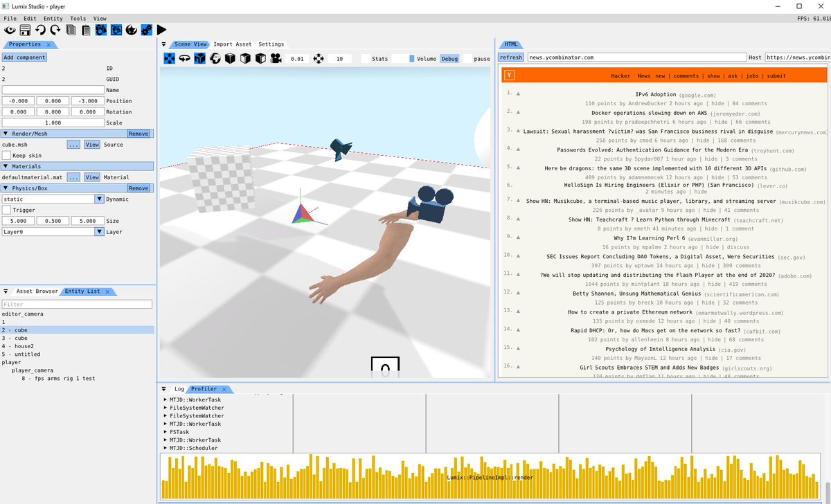
Task: Upvote the Docker operations story
Action: pos(518,112)
